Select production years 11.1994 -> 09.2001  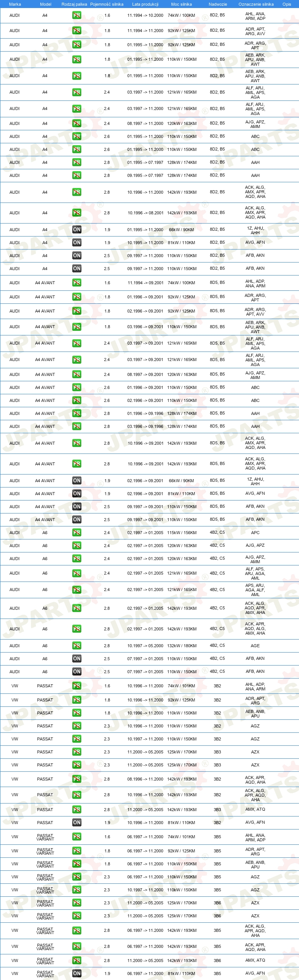145,283
